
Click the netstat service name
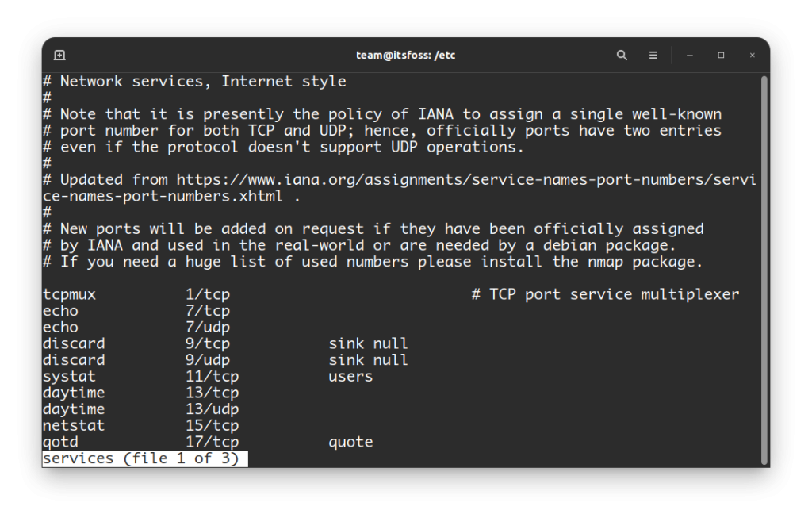[x=74, y=425]
